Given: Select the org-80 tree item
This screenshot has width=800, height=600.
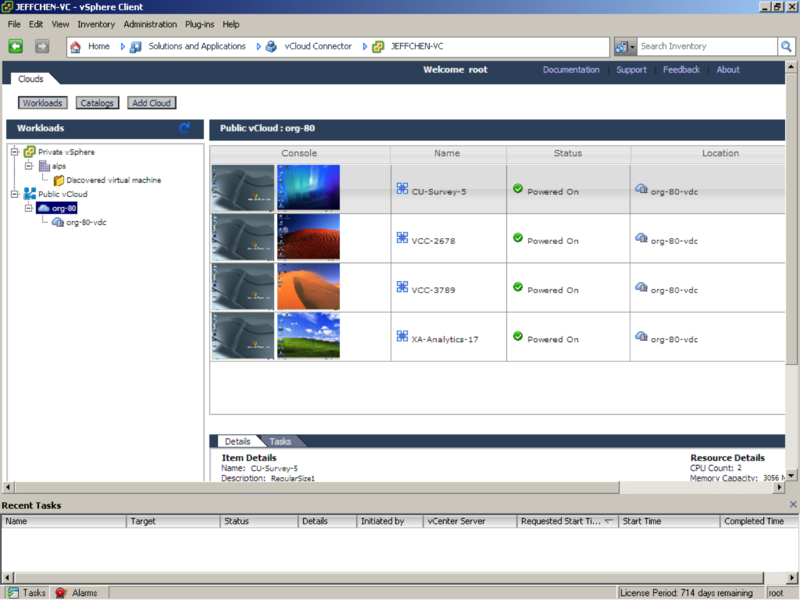Looking at the screenshot, I should (57, 208).
